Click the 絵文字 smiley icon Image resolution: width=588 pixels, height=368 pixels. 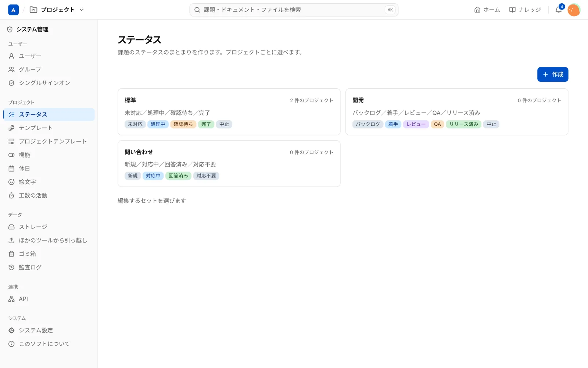coord(11,182)
